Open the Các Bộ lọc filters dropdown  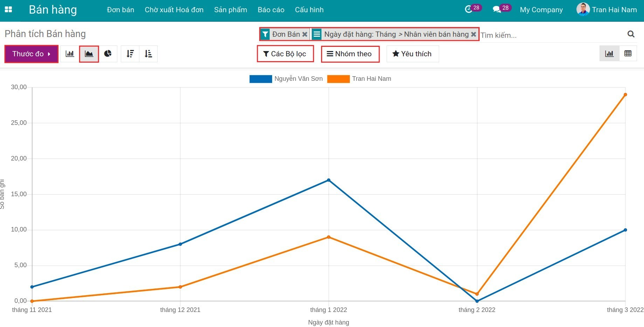pos(285,54)
